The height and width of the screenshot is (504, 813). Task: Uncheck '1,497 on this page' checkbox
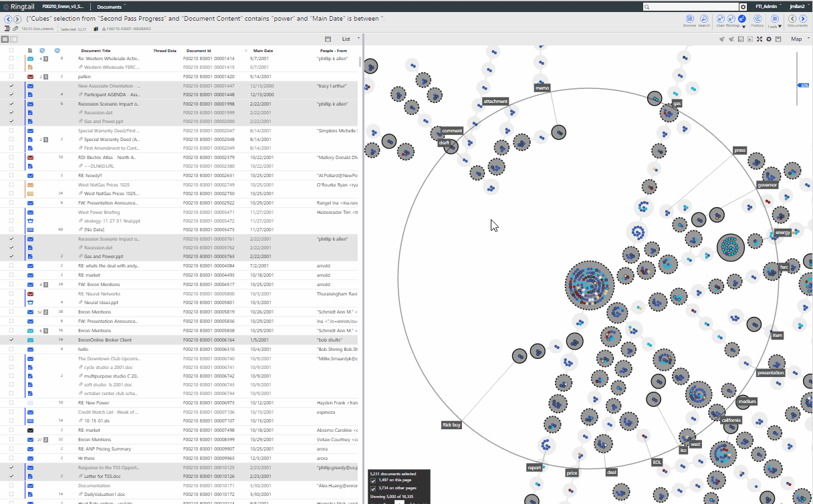tap(373, 481)
